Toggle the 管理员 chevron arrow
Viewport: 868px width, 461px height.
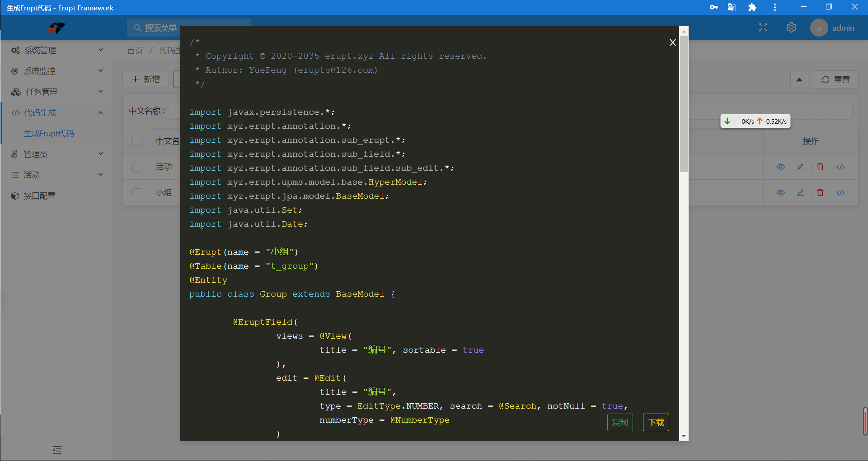[101, 154]
